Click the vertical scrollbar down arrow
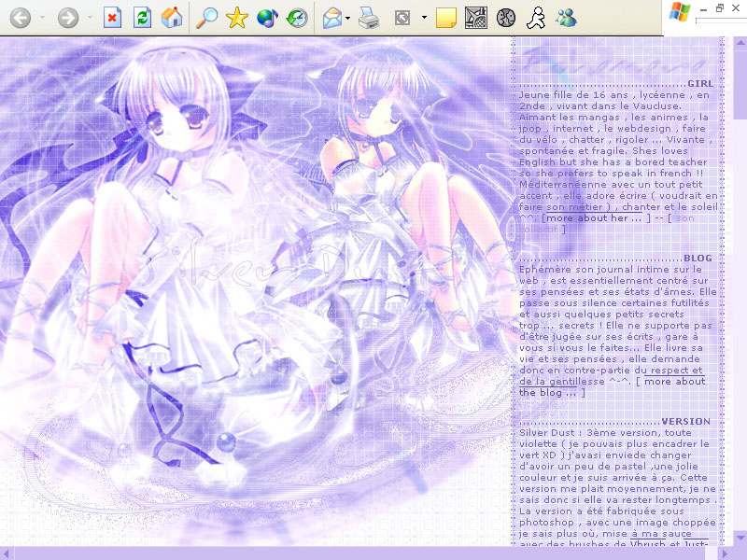Screen dimensions: 747x560 click(740, 539)
